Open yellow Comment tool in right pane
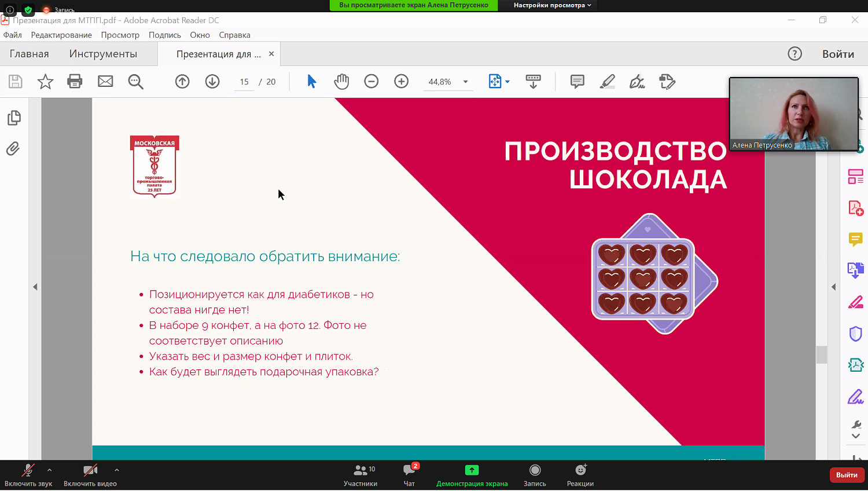 [855, 239]
